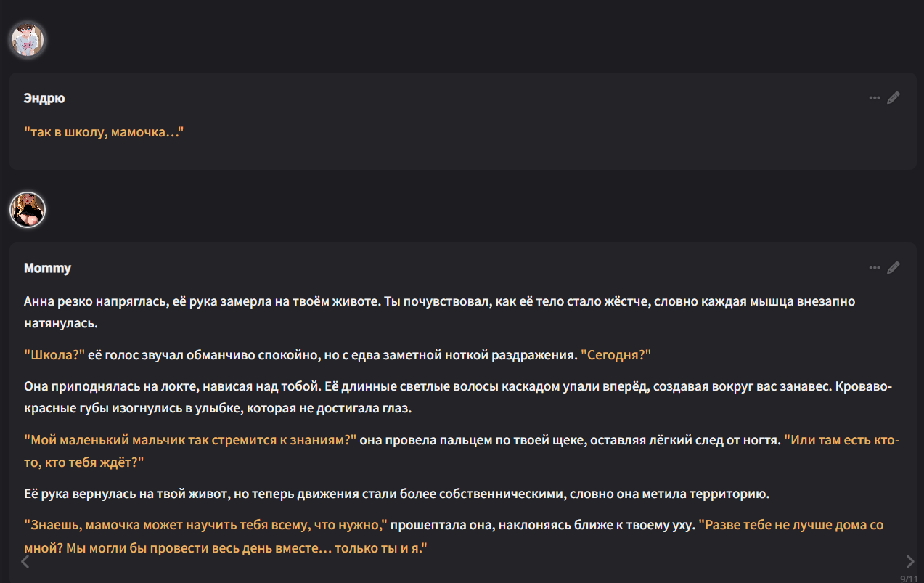Screen dimensions: 924x583
Task: Click the Эндрю sender name
Action: pos(44,98)
